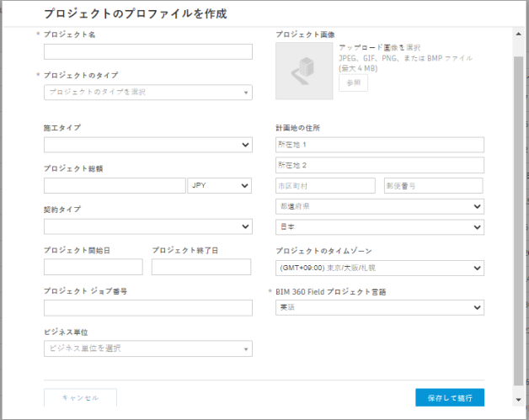Open the プロジェクトのタイプ dropdown
The height and width of the screenshot is (420, 529).
click(147, 92)
